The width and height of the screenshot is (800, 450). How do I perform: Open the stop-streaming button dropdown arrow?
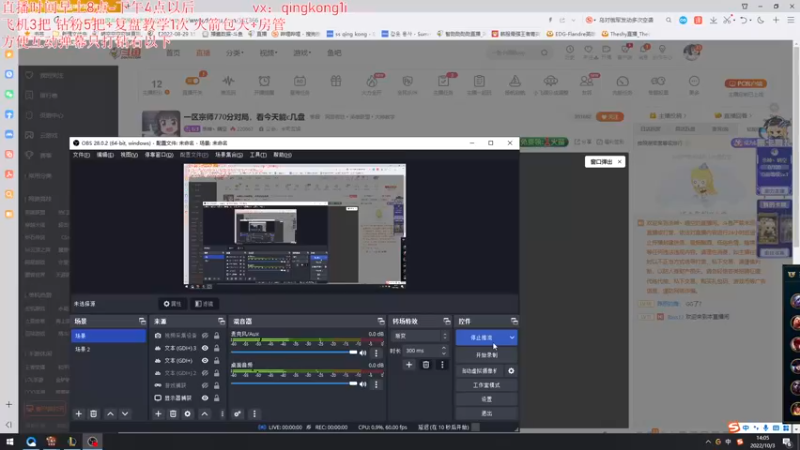[512, 337]
